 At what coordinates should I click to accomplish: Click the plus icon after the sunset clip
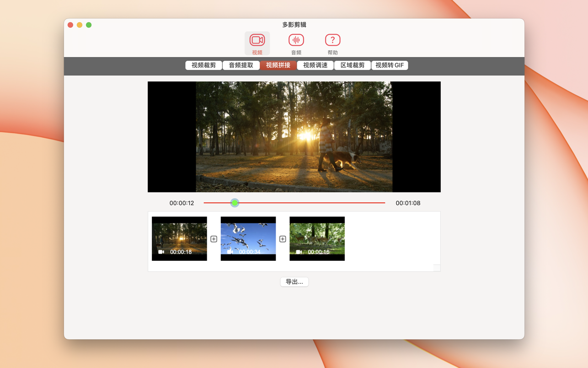pyautogui.click(x=214, y=239)
